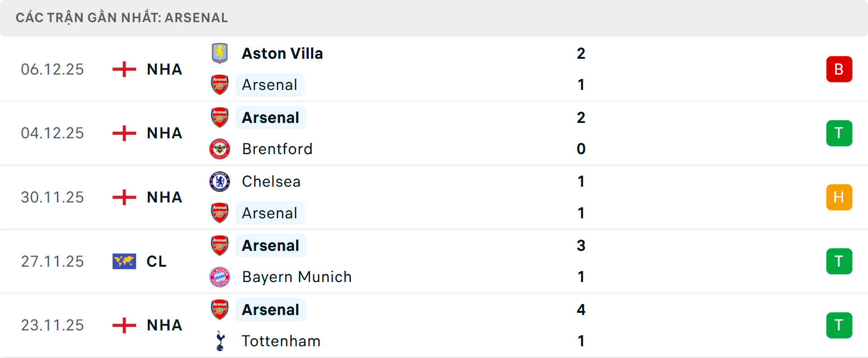Viewport: 868px width, 358px height.
Task: Click the Aston Villa club crest
Action: [x=220, y=53]
